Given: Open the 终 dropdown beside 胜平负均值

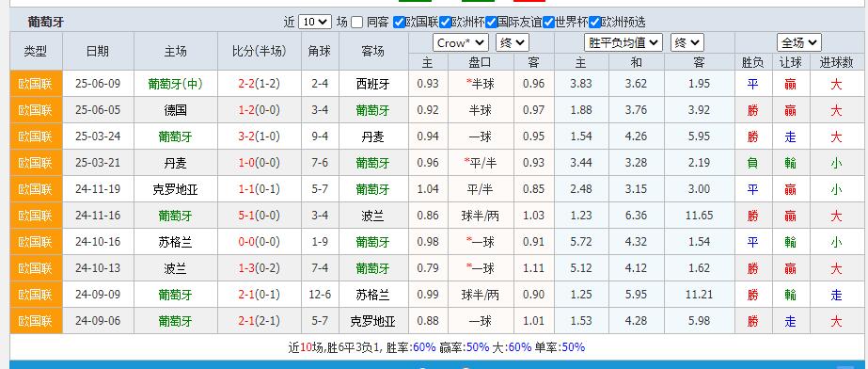Looking at the screenshot, I should tap(687, 42).
